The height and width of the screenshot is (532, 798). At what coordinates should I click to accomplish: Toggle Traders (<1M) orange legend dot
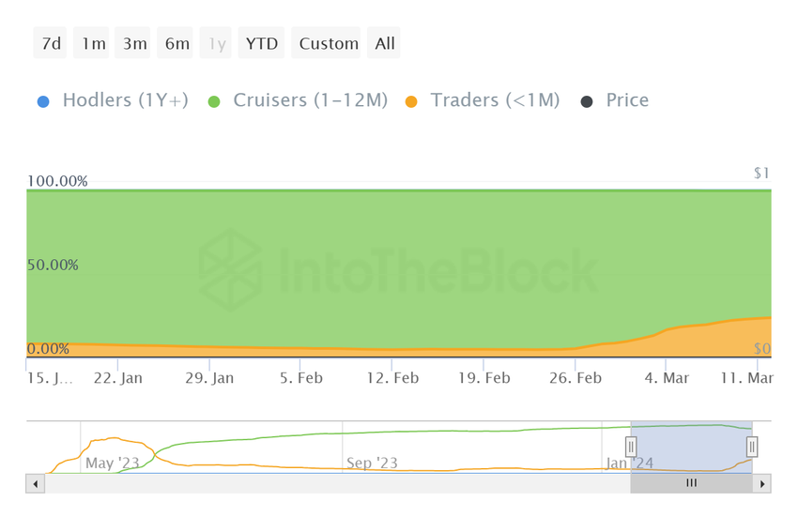click(410, 100)
